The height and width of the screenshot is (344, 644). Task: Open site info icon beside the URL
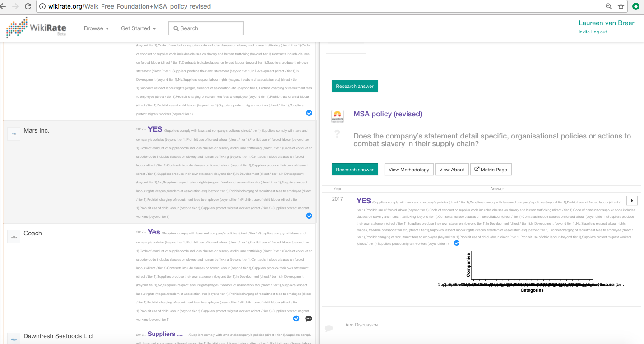43,6
